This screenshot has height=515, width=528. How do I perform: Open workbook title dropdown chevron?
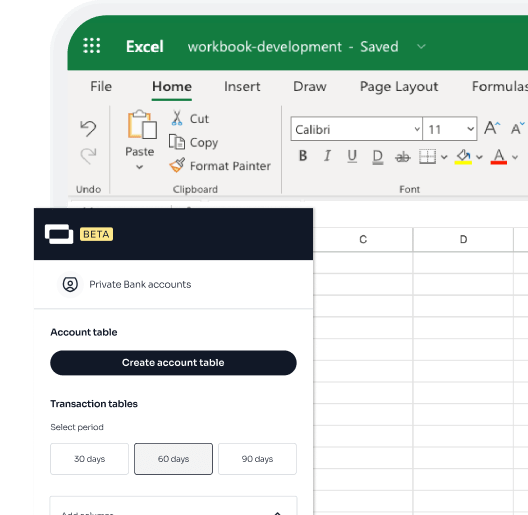pos(421,46)
